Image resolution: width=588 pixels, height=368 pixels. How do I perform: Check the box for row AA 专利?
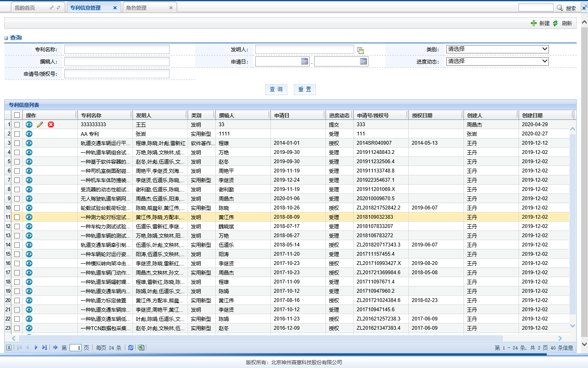pyautogui.click(x=17, y=134)
